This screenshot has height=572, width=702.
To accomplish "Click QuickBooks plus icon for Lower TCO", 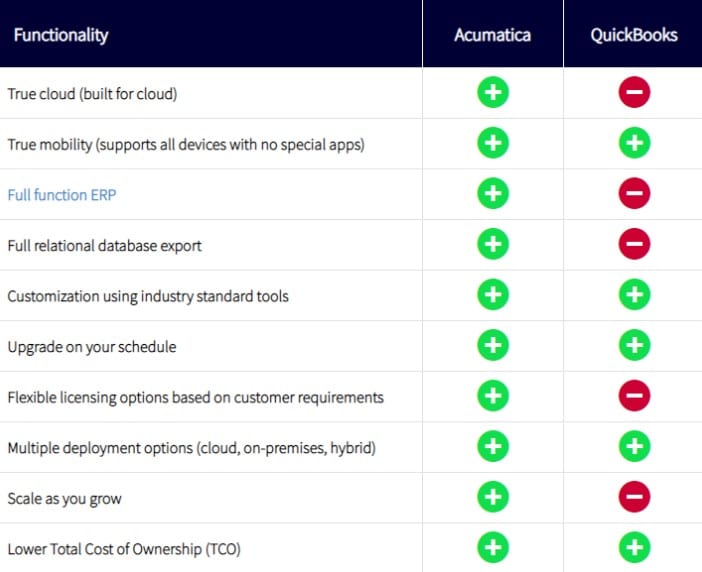I will pyautogui.click(x=634, y=548).
